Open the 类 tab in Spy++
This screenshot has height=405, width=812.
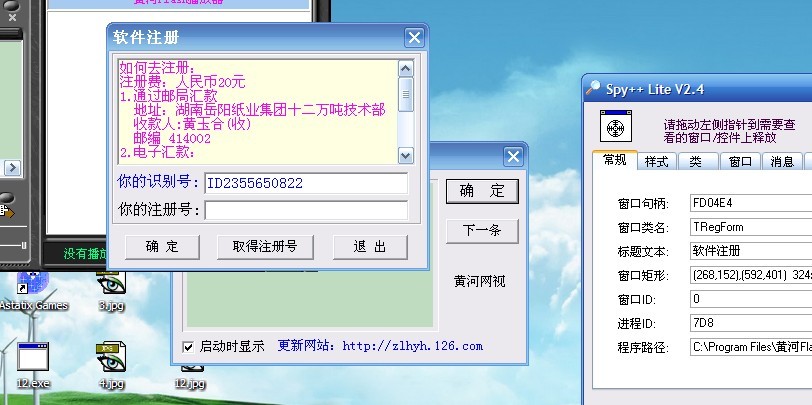pyautogui.click(x=698, y=161)
